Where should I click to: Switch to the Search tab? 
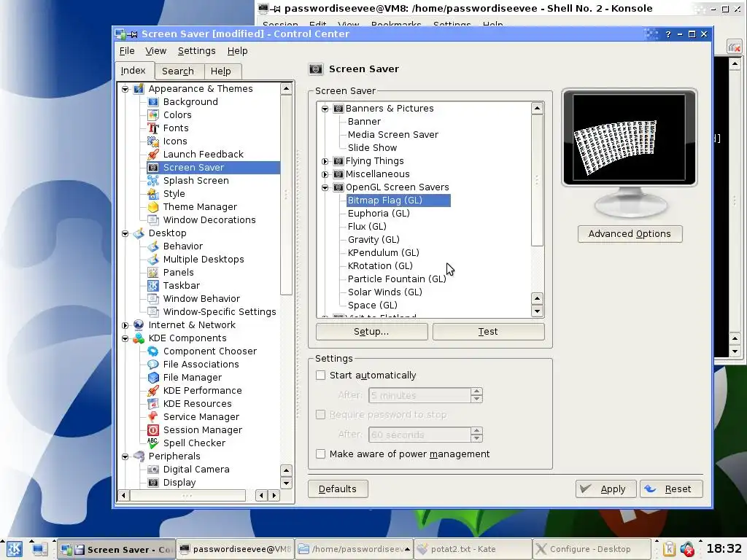point(178,71)
